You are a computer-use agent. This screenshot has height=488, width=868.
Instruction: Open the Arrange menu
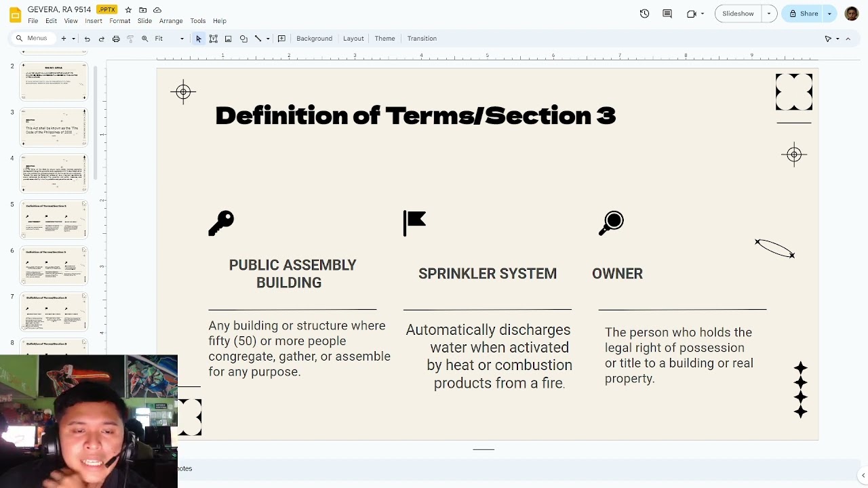[171, 21]
